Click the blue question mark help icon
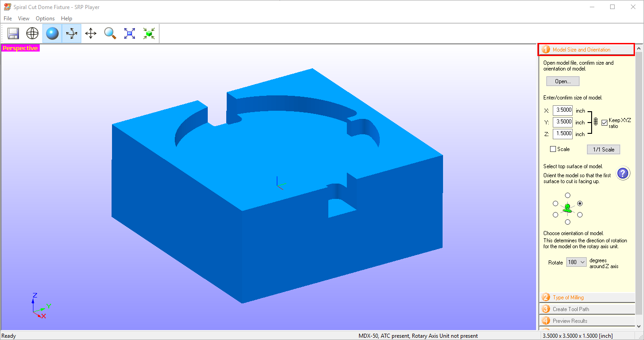 point(623,173)
